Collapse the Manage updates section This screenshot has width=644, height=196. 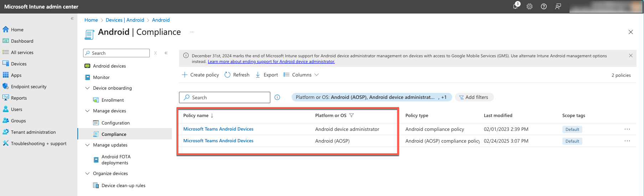pyautogui.click(x=87, y=145)
